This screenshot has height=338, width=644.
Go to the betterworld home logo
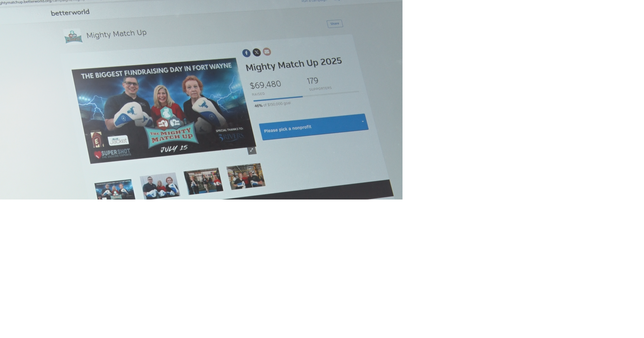[70, 13]
